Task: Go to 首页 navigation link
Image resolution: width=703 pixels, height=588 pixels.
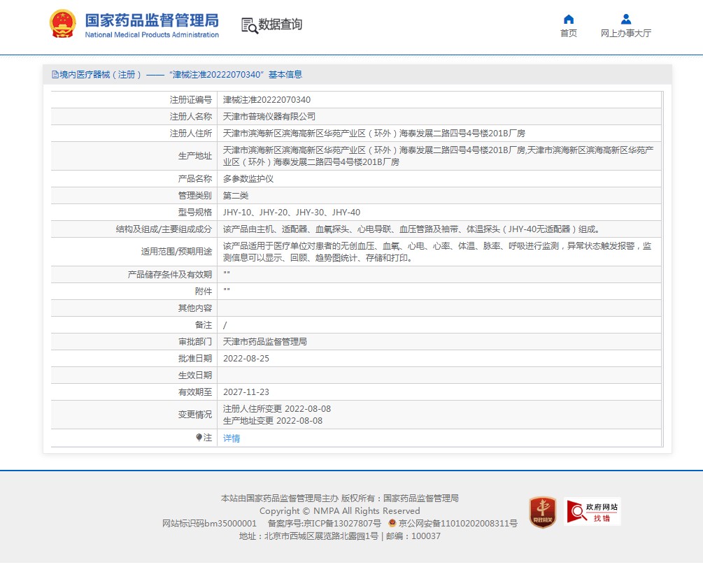Action: 569,33
